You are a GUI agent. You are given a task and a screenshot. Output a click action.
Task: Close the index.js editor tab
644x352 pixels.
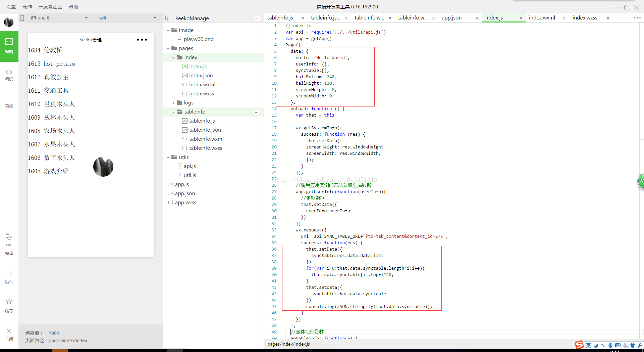[521, 18]
